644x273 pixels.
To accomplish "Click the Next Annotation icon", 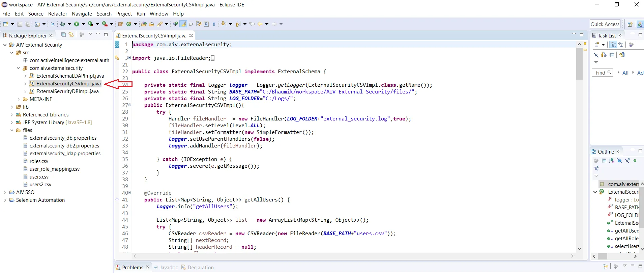I will pyautogui.click(x=224, y=24).
